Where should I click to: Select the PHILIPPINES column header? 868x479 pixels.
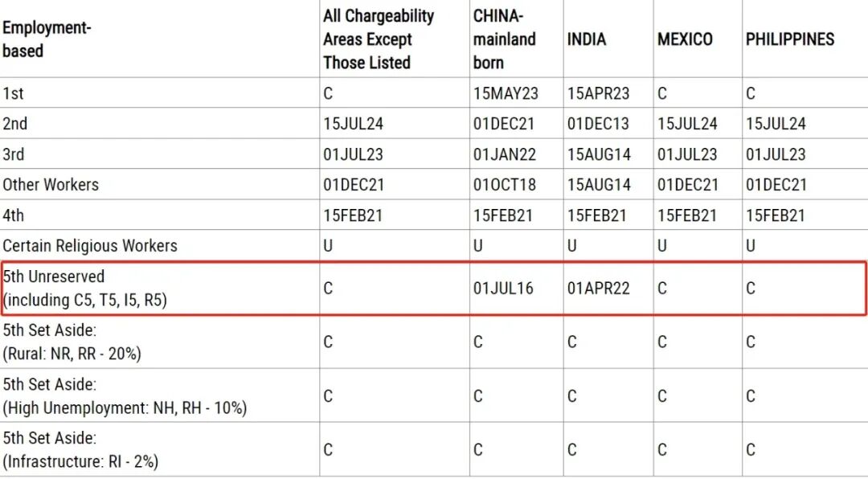tap(790, 39)
